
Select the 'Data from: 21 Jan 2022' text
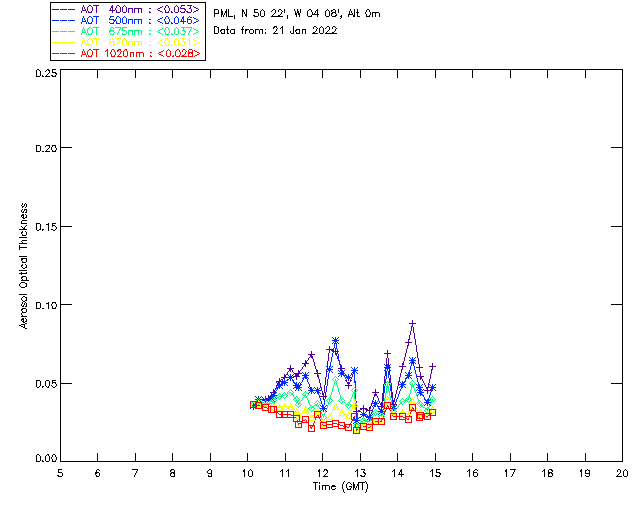pyautogui.click(x=275, y=30)
